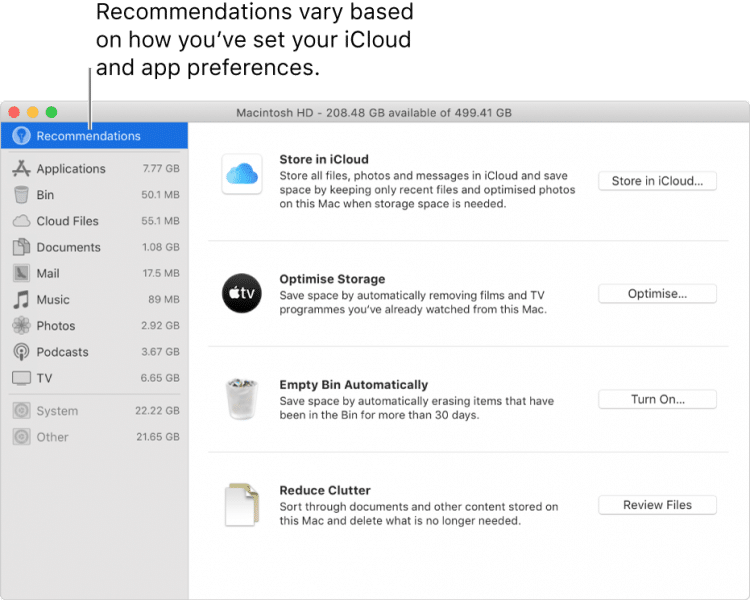This screenshot has height=600, width=750.
Task: Click the Other gear icon
Action: (x=21, y=437)
